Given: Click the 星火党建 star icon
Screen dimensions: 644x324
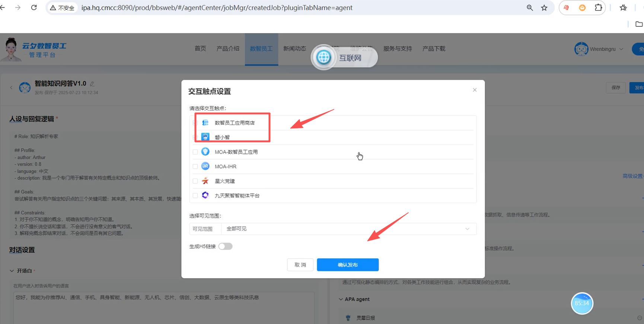Looking at the screenshot, I should pyautogui.click(x=205, y=181).
